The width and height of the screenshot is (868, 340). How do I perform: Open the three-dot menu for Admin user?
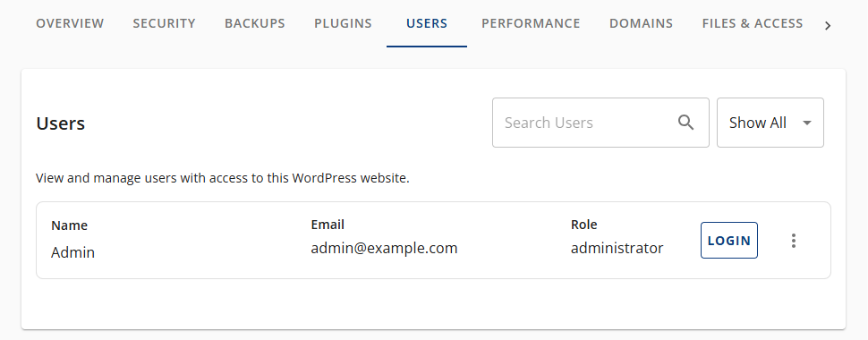(x=793, y=241)
